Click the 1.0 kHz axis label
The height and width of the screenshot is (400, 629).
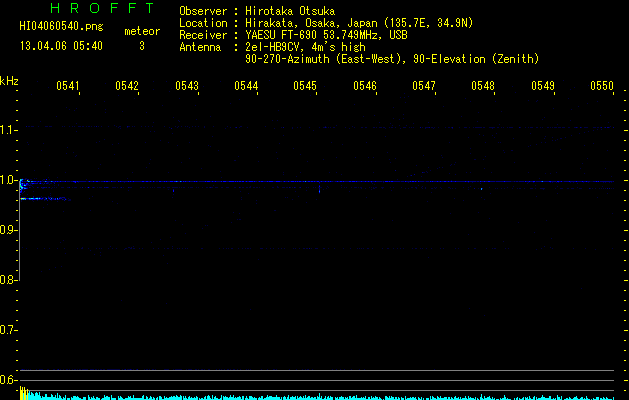point(8,180)
